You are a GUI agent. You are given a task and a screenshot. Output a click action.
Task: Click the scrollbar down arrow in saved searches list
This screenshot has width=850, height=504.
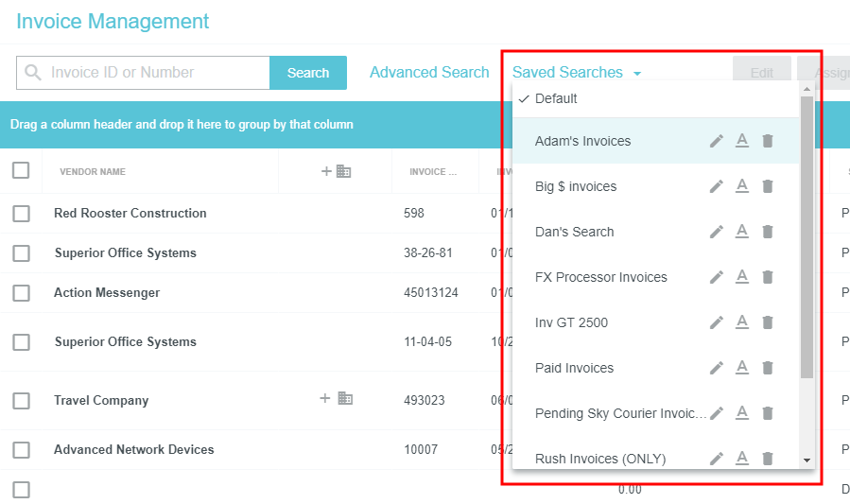pos(807,460)
